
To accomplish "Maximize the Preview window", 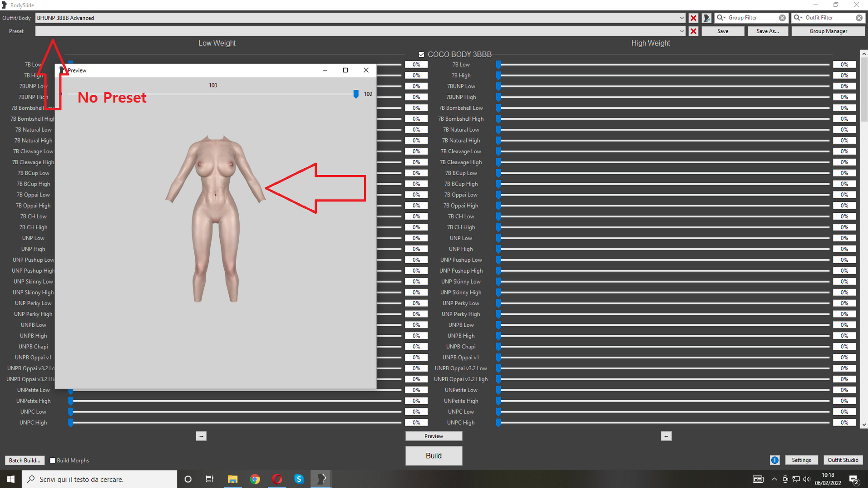I will (x=345, y=70).
